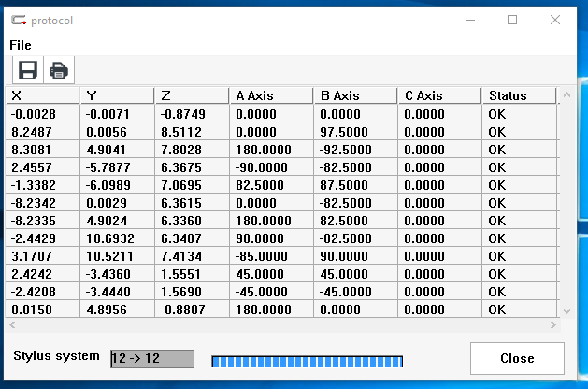The height and width of the screenshot is (389, 588).
Task: Select cell with X value -0.0028
Action: [42, 114]
